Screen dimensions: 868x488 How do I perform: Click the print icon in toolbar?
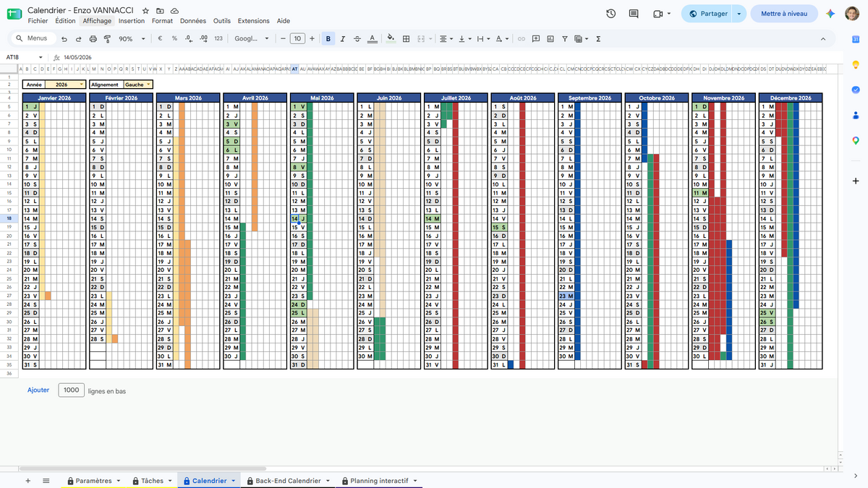(94, 39)
